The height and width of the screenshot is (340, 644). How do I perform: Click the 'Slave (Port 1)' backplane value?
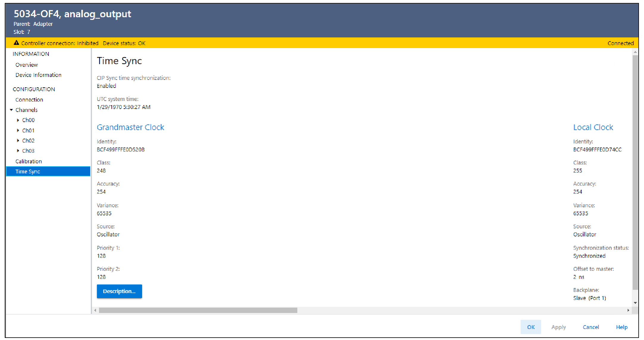click(x=590, y=298)
